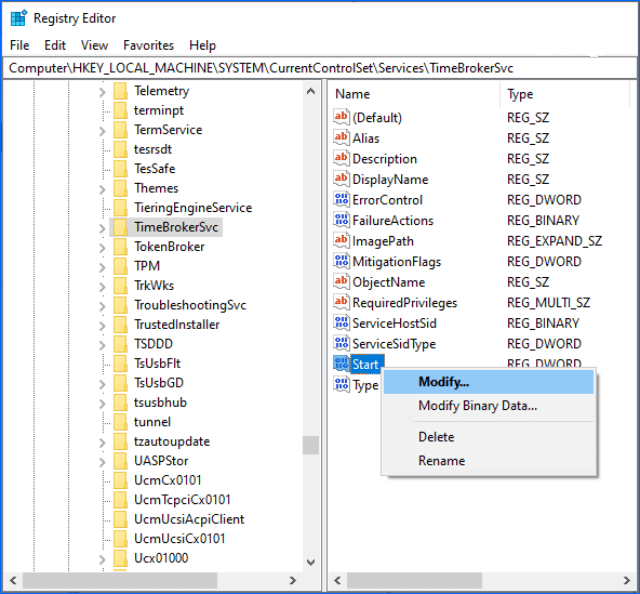
Task: Click the string icon beside Alias value
Action: [x=341, y=138]
